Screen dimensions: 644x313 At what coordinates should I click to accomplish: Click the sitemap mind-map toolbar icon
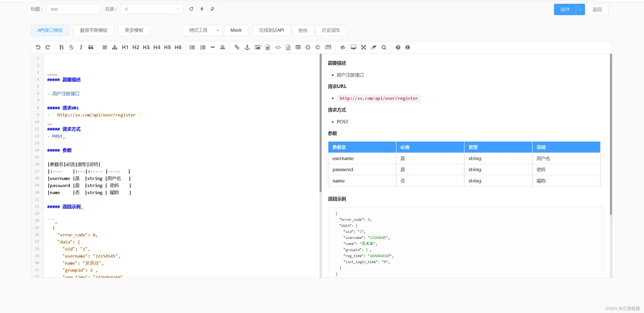pos(115,47)
